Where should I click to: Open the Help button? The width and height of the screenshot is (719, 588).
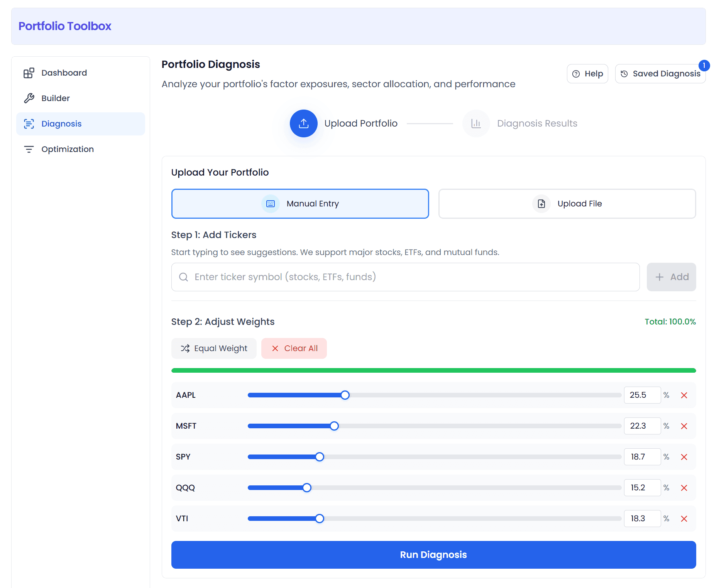coord(587,74)
